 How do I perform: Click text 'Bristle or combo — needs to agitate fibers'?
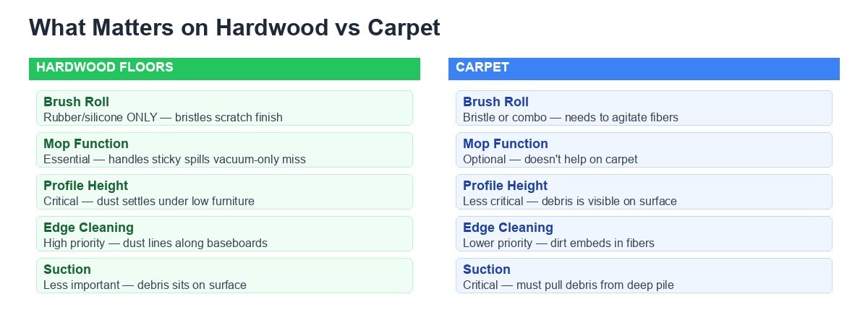click(571, 117)
